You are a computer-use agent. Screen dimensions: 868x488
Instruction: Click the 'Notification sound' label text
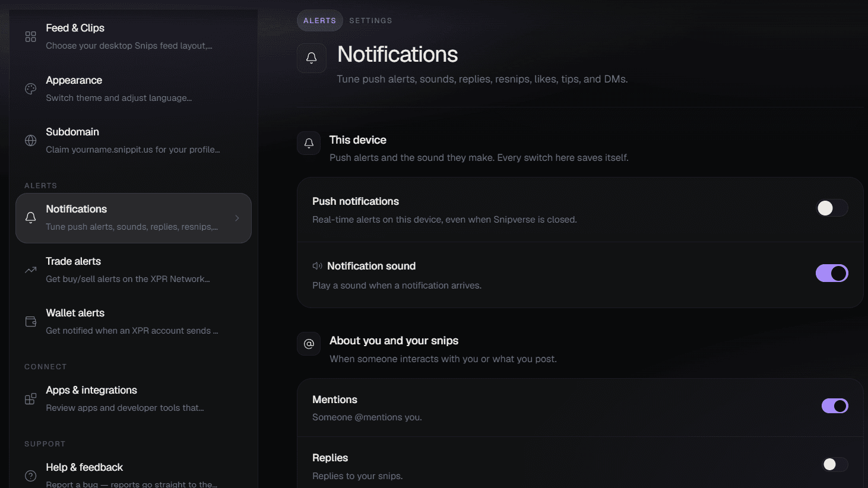(x=371, y=266)
